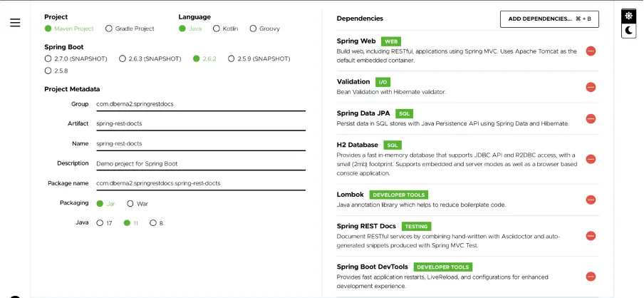Screen dimensions: 644x298
Task: Click the Language section heading
Action: coord(194,17)
